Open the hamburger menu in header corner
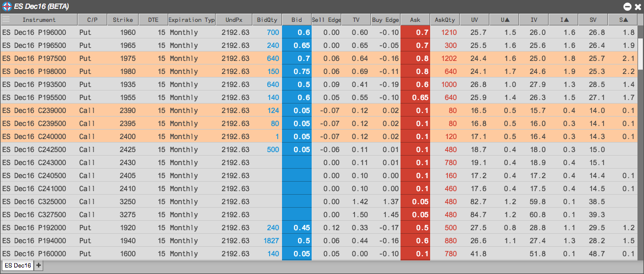Screen dimensions: 644x274 point(5,20)
